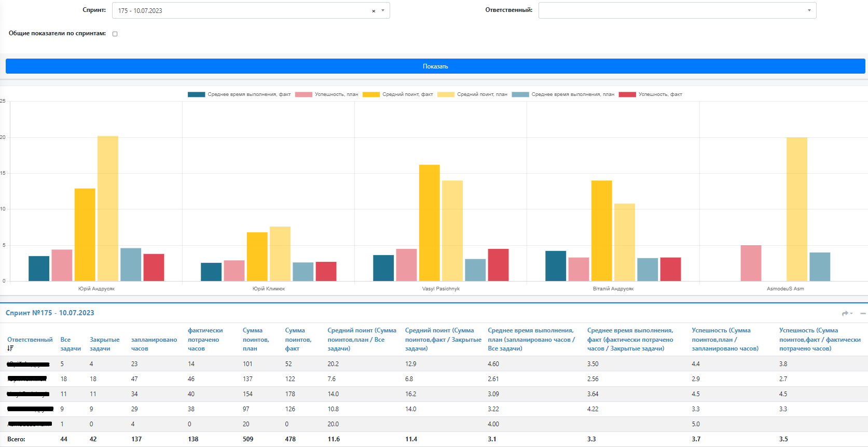Click the Сумма поинтов, план column header
This screenshot has width=868, height=447.
256,339
